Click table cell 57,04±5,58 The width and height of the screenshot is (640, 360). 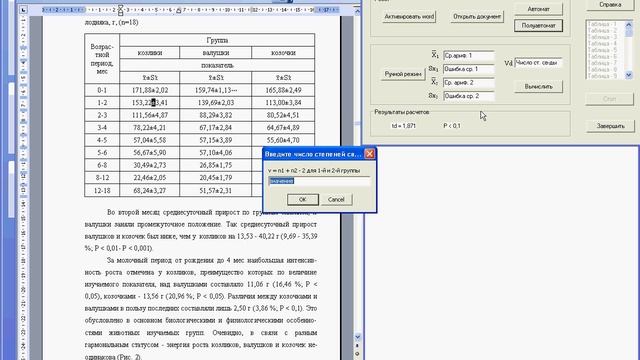click(150, 140)
